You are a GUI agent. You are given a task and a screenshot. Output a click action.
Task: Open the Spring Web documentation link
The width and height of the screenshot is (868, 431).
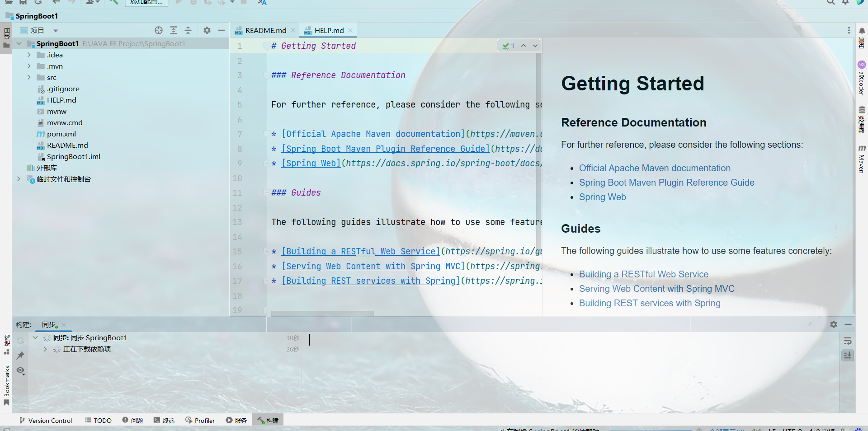click(x=602, y=197)
